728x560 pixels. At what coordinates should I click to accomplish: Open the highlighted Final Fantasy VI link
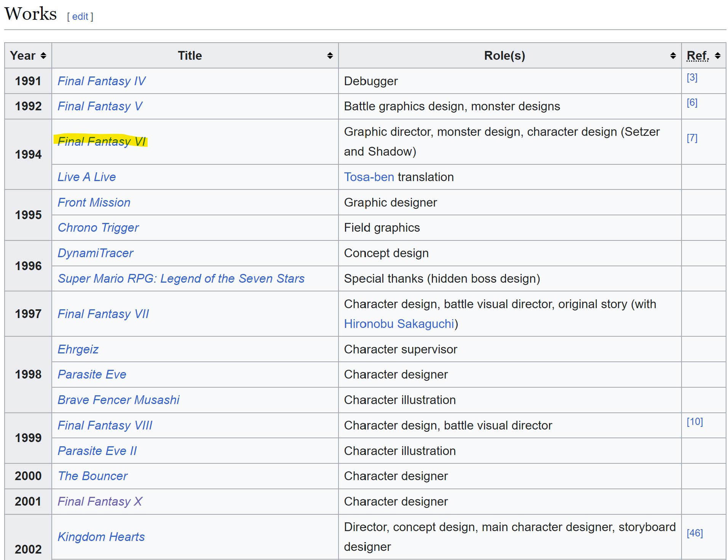(101, 142)
